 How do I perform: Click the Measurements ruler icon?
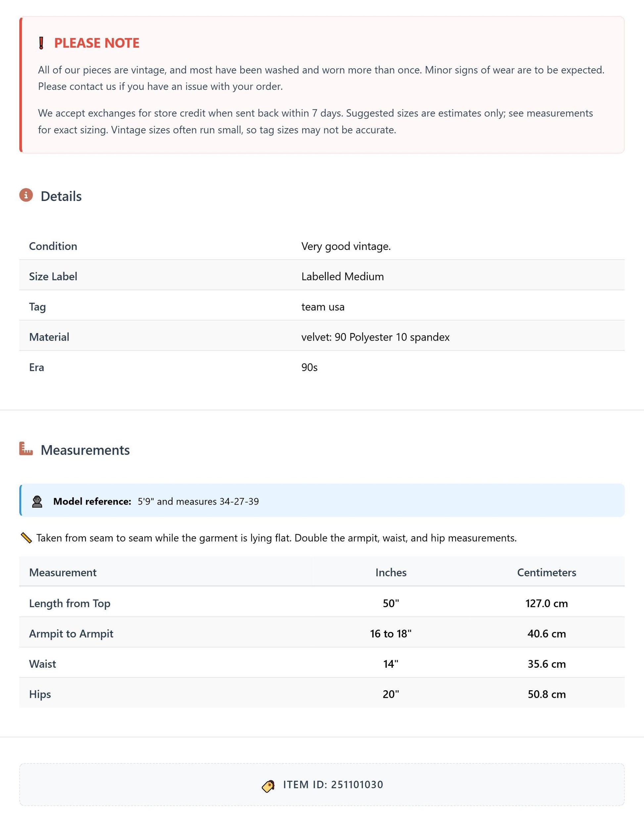(26, 449)
